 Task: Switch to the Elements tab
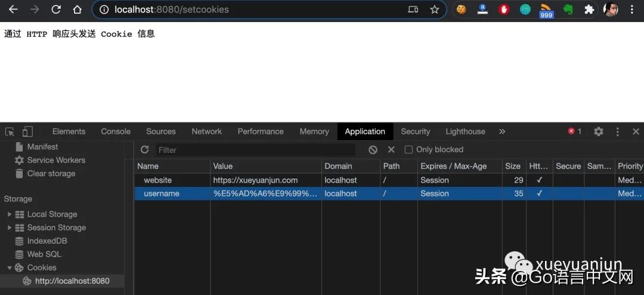[69, 131]
